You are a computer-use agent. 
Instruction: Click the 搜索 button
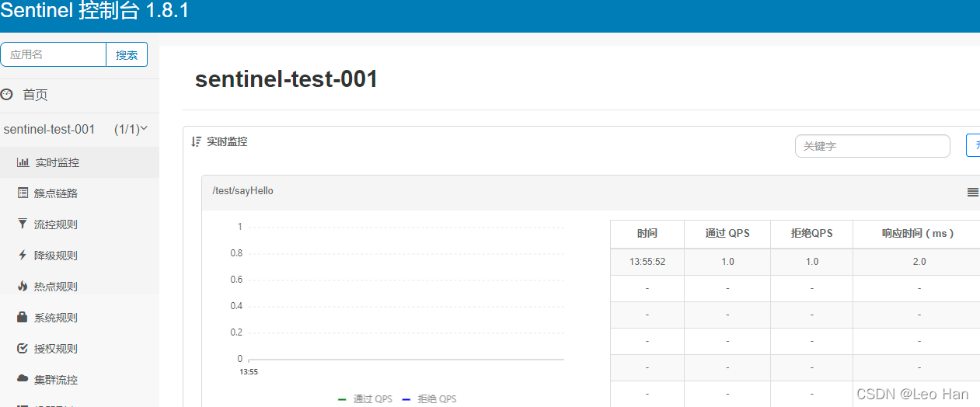[127, 54]
